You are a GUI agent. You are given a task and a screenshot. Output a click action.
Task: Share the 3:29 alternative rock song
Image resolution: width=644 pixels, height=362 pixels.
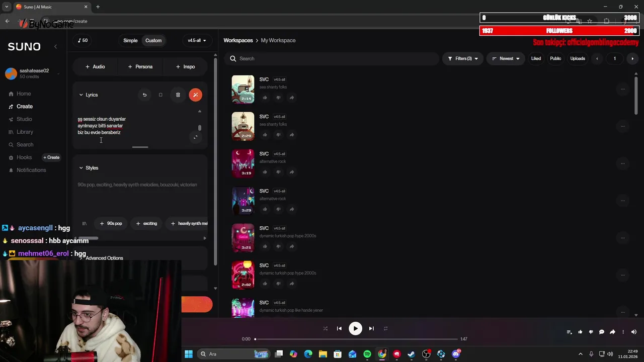[x=291, y=209]
